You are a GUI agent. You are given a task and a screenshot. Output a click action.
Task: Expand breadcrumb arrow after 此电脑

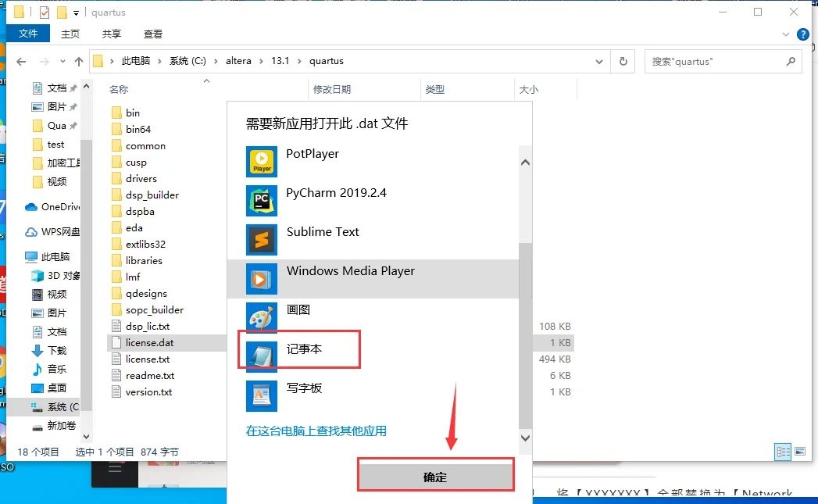point(159,61)
